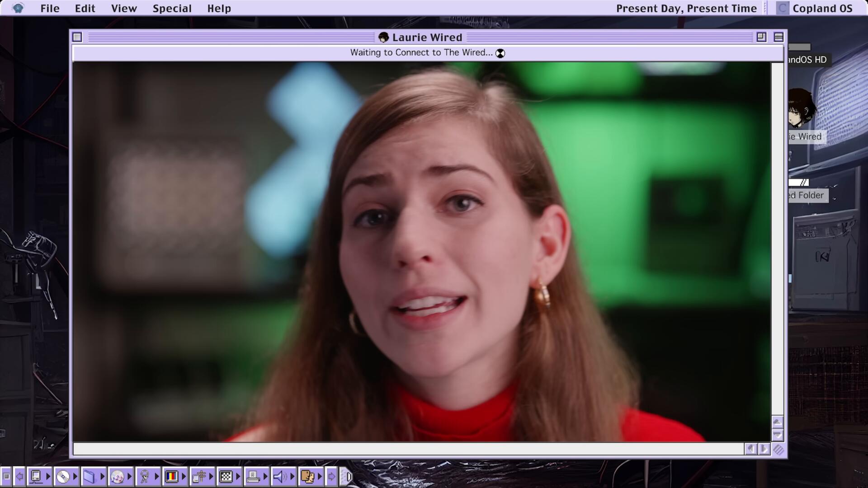The image size is (868, 488).
Task: Click the monitor resolution checkerboard icon
Action: [x=226, y=476]
